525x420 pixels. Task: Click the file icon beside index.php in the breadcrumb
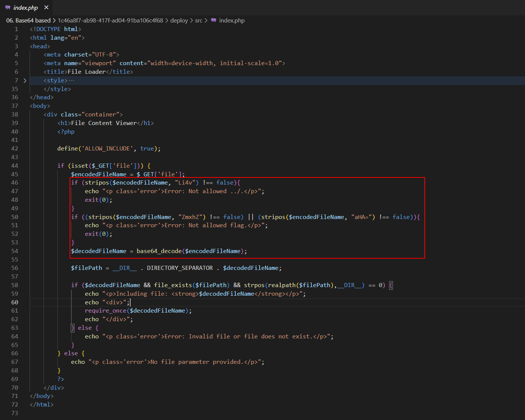pos(214,20)
